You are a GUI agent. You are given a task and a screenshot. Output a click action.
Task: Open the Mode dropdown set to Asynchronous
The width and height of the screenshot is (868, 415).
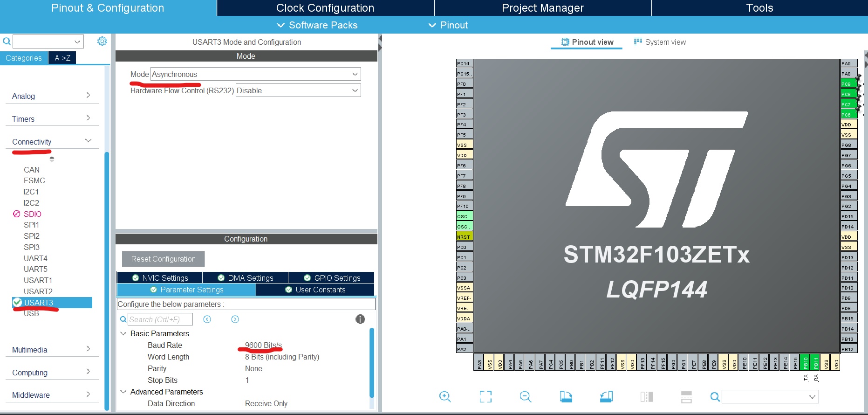point(256,74)
